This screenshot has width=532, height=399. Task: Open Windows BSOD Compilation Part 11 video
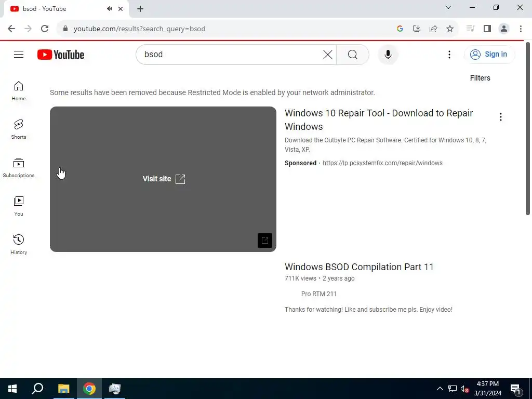tap(359, 267)
